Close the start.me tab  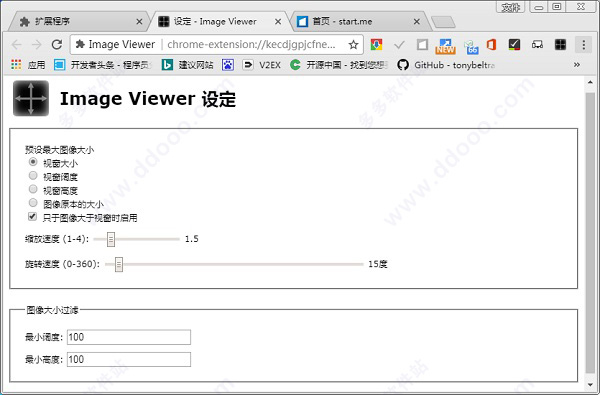[x=417, y=22]
